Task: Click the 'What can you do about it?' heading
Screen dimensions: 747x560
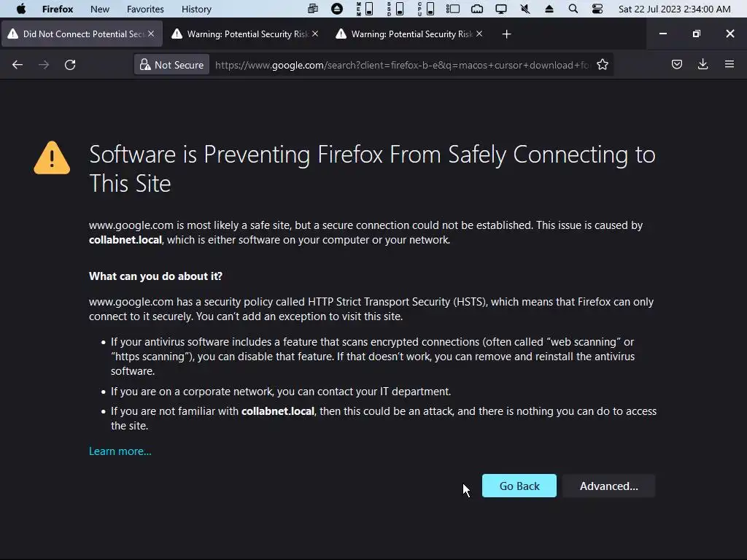Action: 155,276
